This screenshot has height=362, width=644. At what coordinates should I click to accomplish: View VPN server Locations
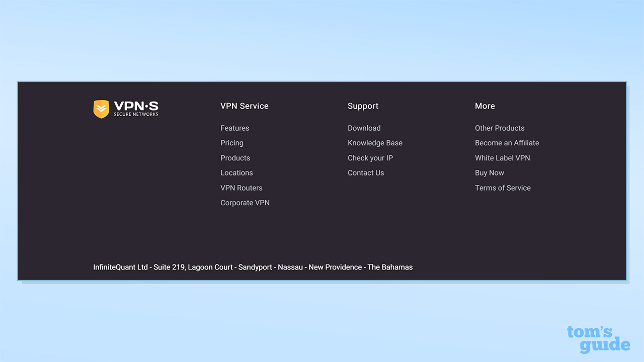point(236,173)
